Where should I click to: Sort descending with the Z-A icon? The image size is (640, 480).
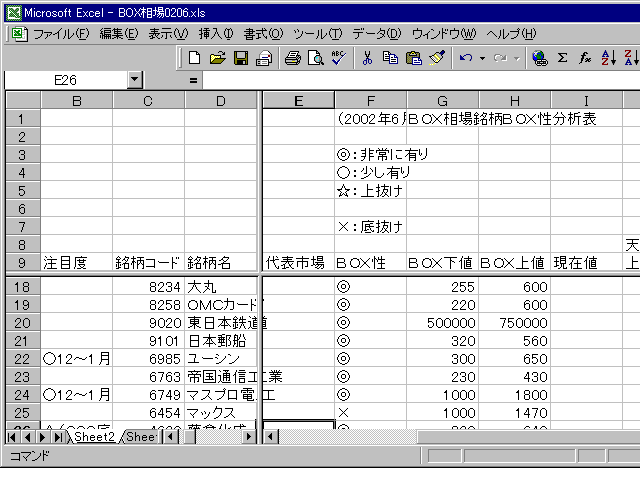pyautogui.click(x=631, y=58)
